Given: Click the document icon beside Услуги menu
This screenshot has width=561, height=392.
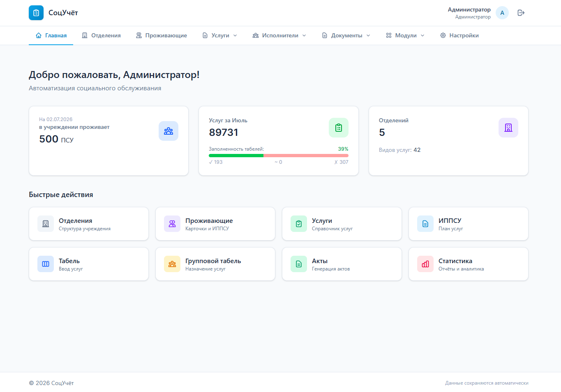Looking at the screenshot, I should tap(205, 35).
